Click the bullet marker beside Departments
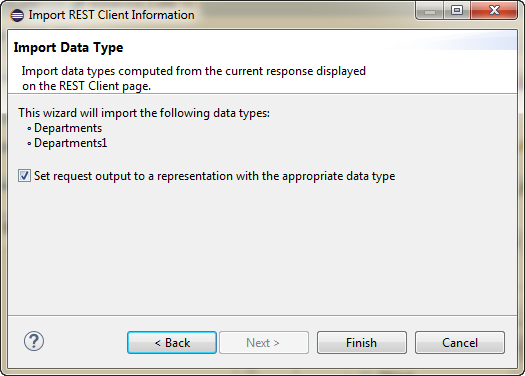 (29, 129)
